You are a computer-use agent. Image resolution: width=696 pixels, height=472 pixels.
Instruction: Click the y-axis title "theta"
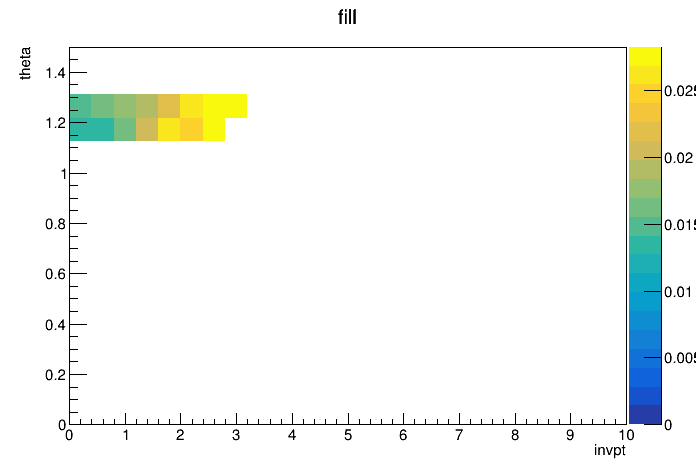click(x=25, y=63)
